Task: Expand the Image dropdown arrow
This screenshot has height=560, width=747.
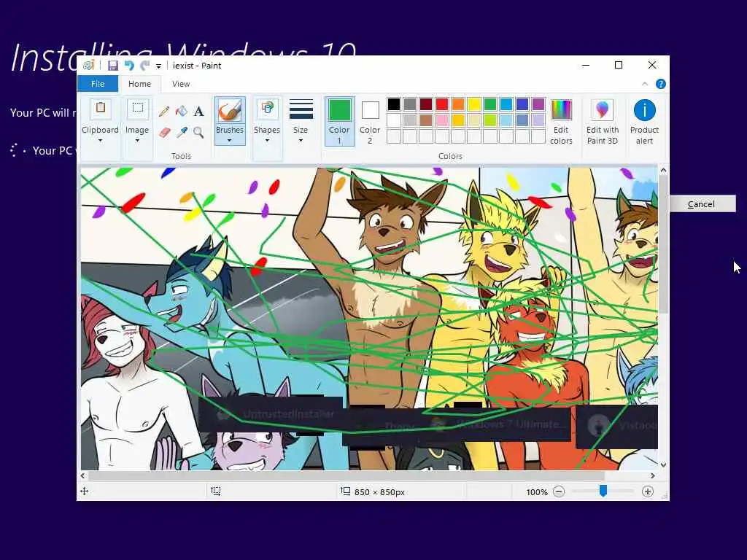Action: (x=137, y=141)
